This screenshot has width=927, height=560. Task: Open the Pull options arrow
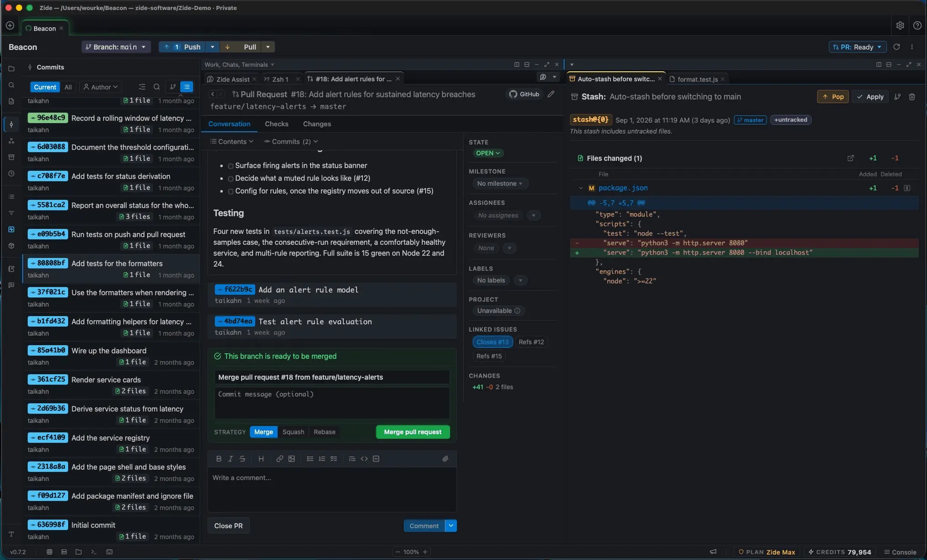point(268,47)
